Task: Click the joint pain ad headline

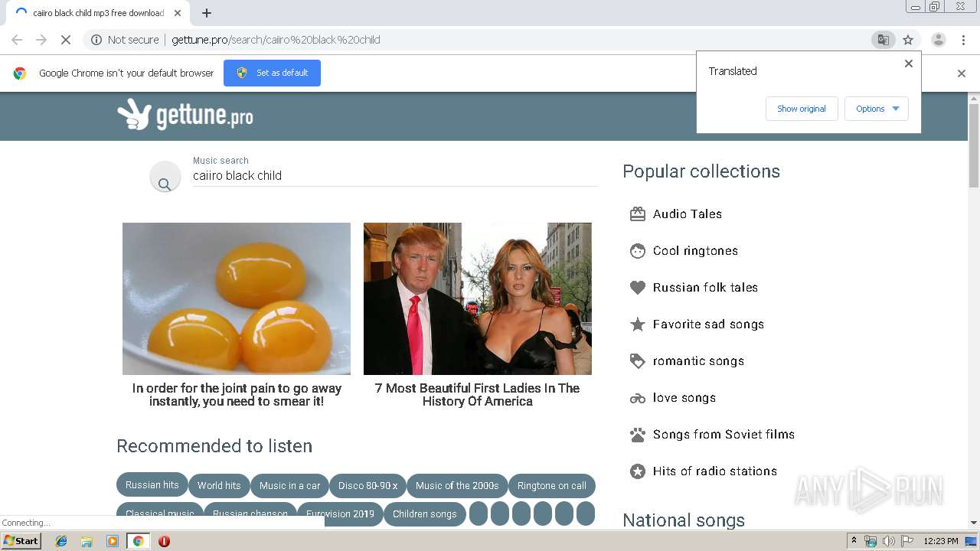Action: pos(237,395)
